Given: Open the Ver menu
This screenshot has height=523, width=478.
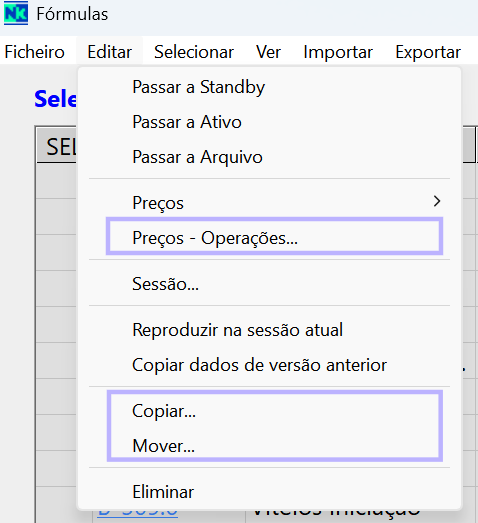Looking at the screenshot, I should click(x=268, y=52).
